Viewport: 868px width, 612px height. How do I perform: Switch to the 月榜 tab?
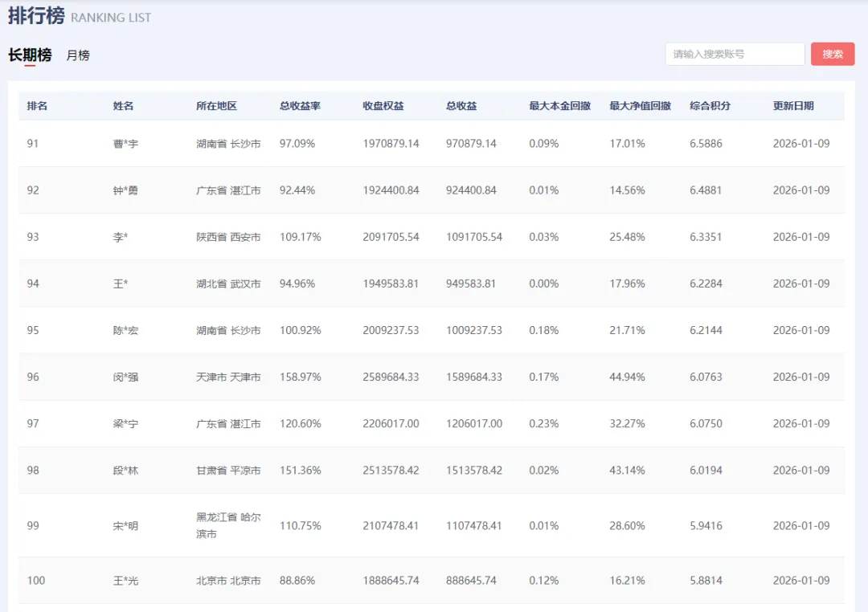click(x=78, y=55)
